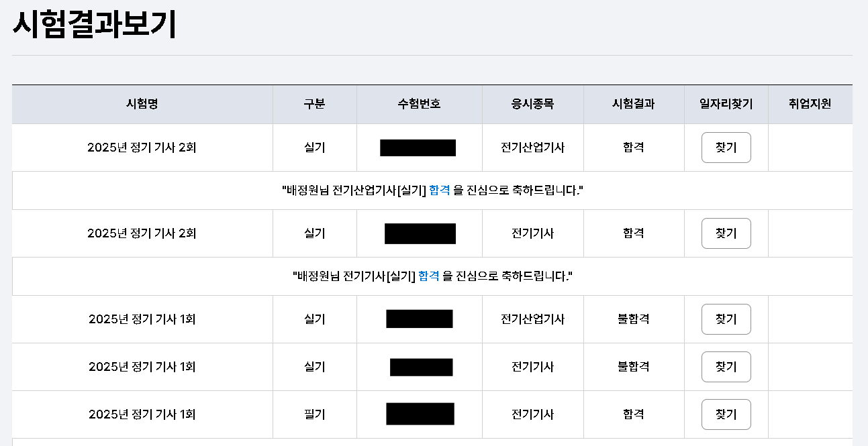
Task: Click the 시험결과보기 page title
Action: 95,25
